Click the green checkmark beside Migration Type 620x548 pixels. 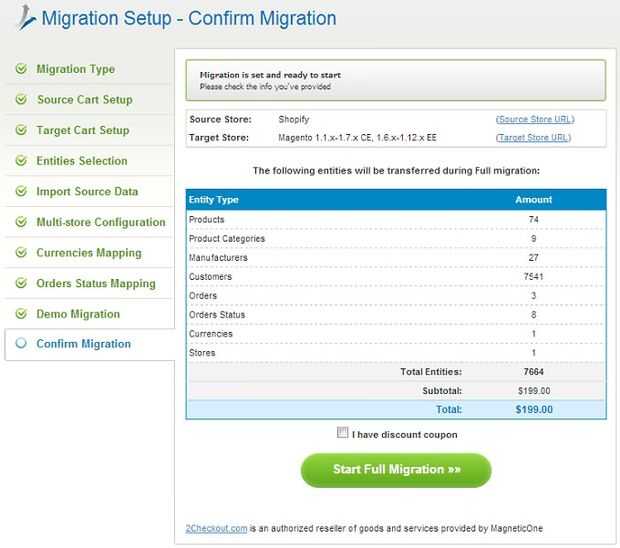(x=20, y=69)
